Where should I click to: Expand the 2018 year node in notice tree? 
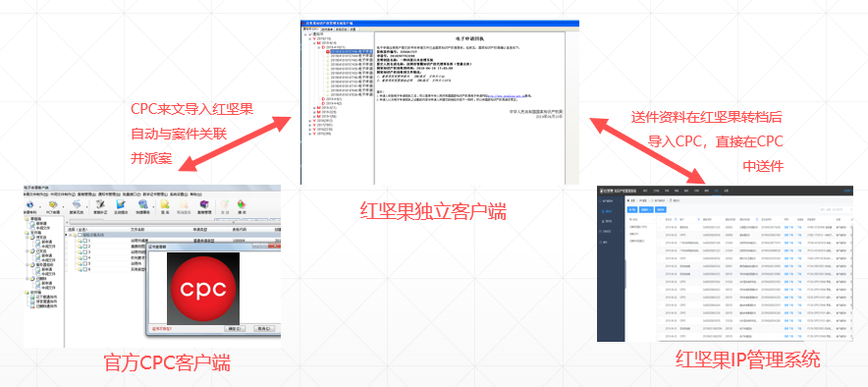(x=310, y=121)
